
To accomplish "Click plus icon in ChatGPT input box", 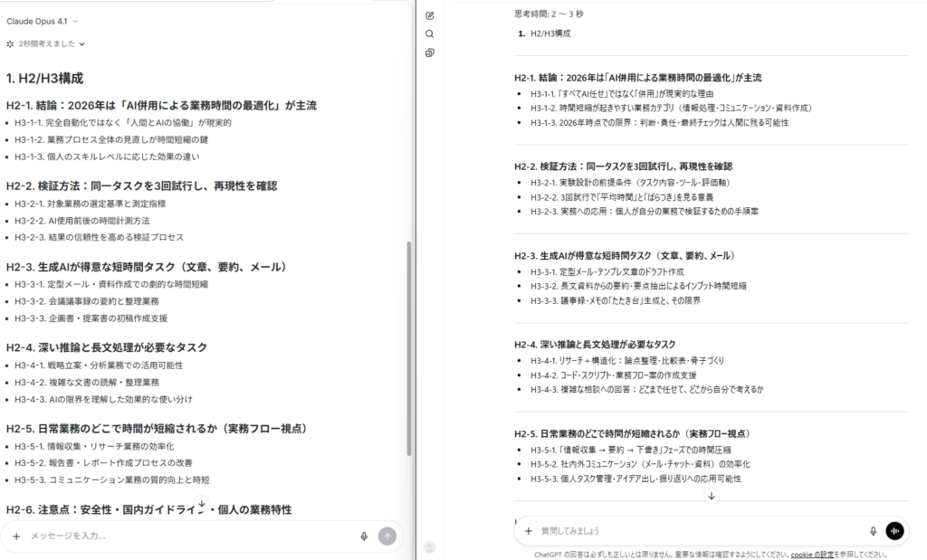I will (x=528, y=531).
